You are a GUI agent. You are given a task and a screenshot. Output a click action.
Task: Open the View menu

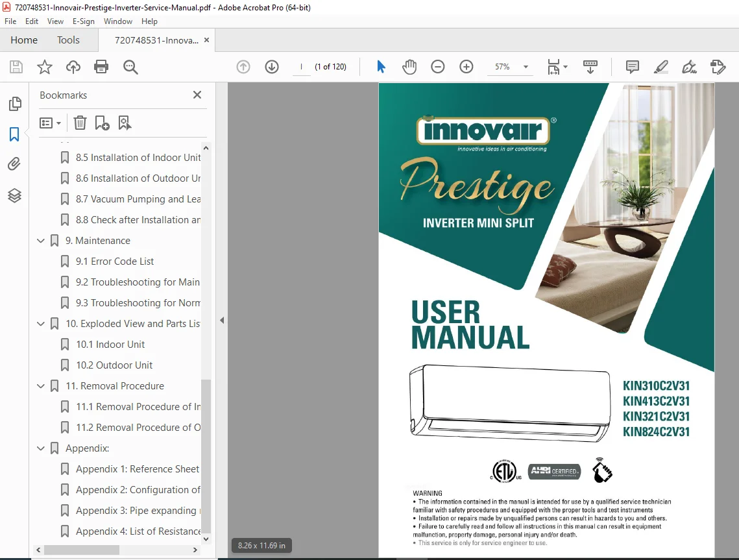pos(55,21)
